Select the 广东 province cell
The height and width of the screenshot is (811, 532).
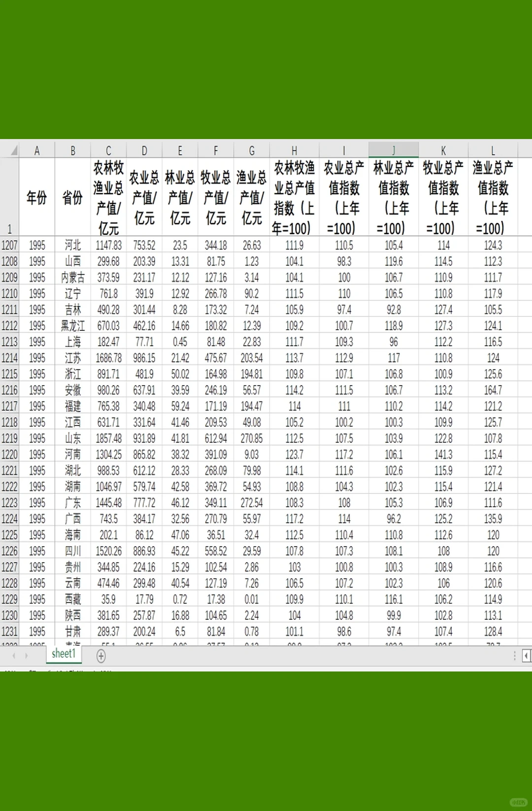[x=73, y=503]
